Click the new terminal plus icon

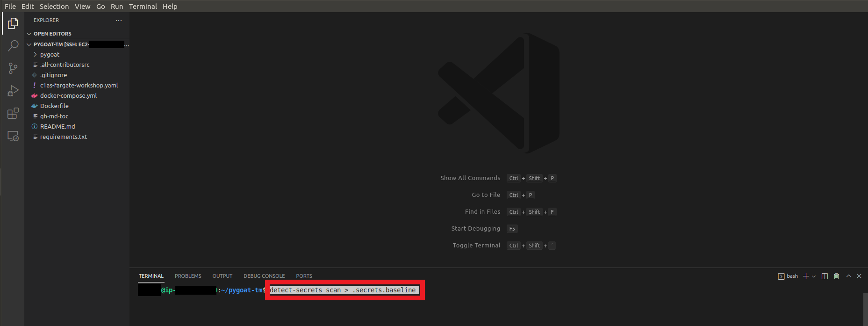coord(806,276)
